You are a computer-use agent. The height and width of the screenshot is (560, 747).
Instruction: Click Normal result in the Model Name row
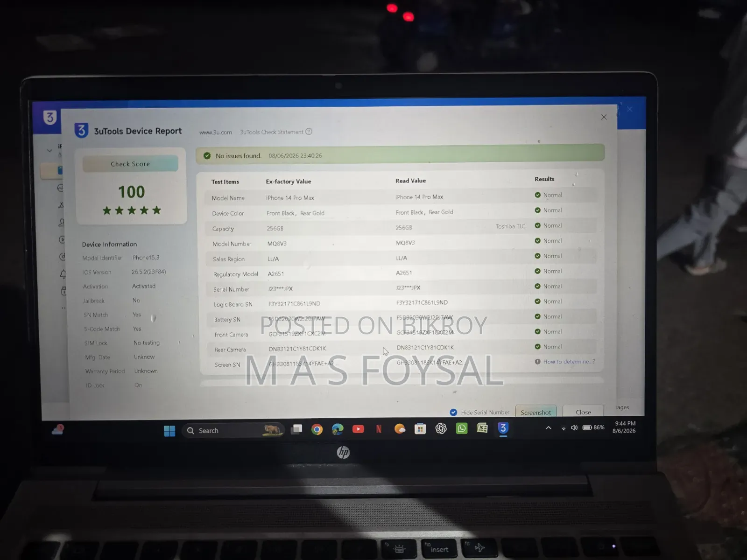click(553, 195)
